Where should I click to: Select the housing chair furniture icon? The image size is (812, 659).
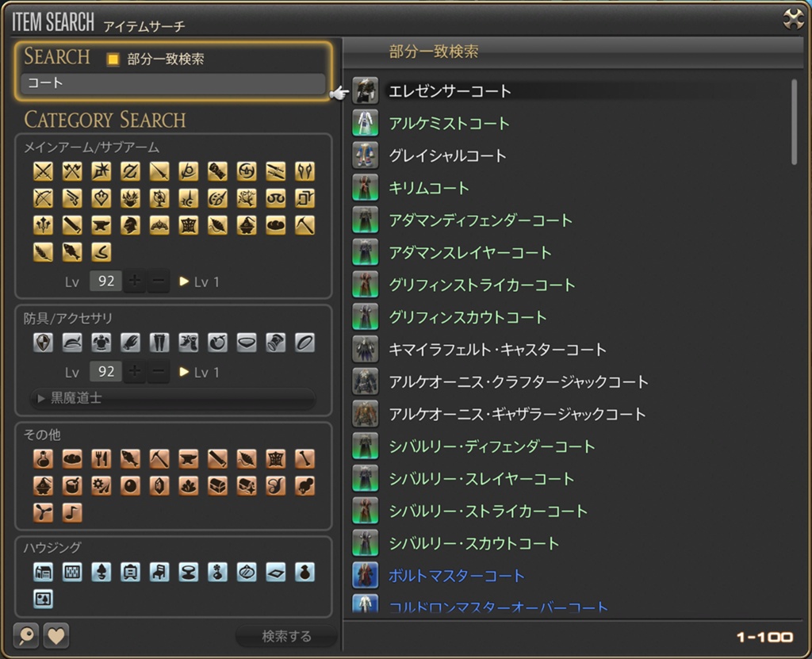click(x=159, y=572)
